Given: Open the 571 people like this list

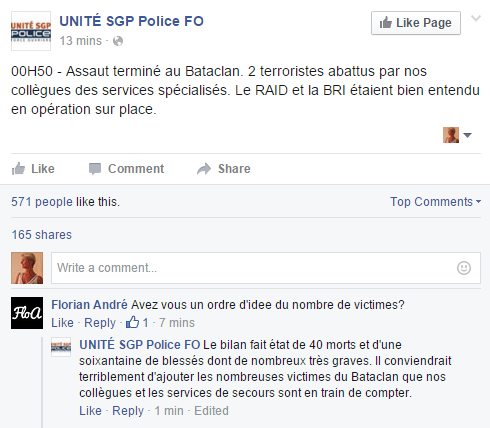Looking at the screenshot, I should point(65,202).
